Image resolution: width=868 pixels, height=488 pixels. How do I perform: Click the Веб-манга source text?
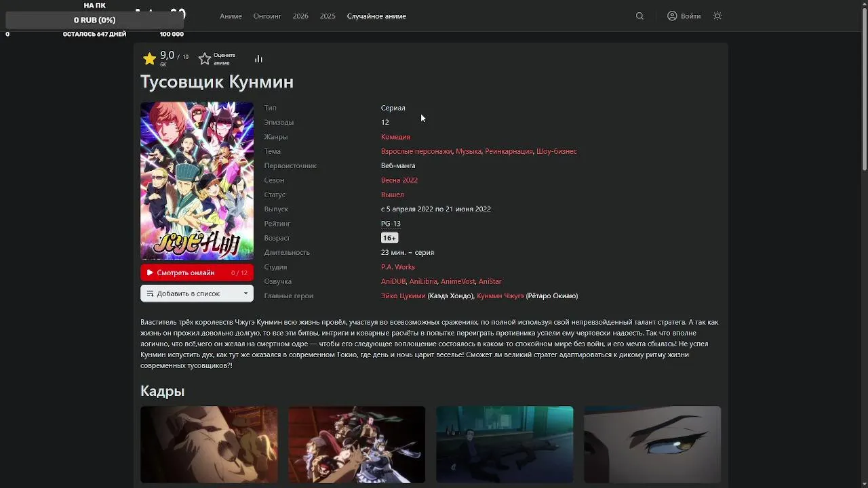398,165
